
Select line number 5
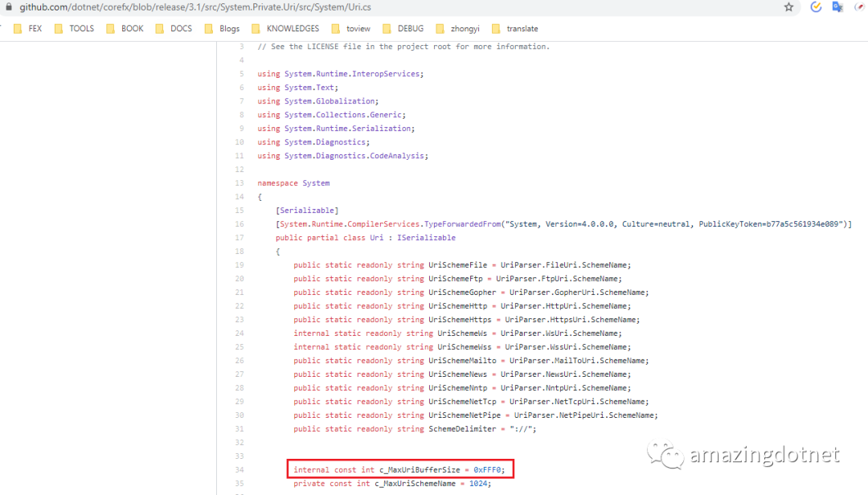(241, 74)
